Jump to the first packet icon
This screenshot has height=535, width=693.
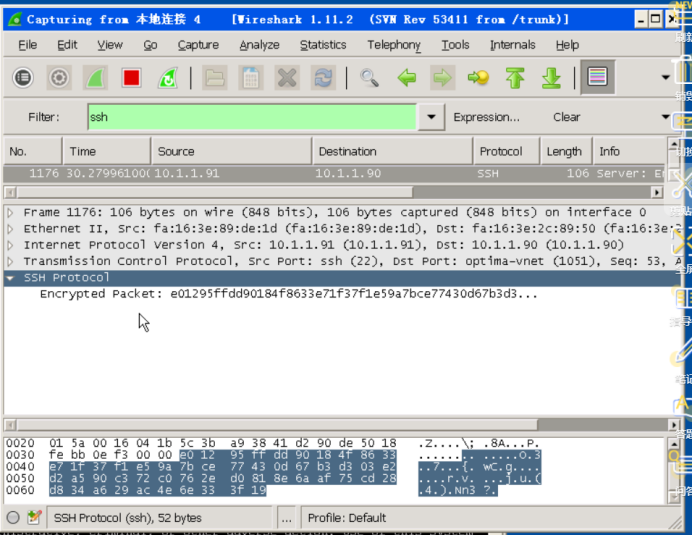click(x=515, y=78)
